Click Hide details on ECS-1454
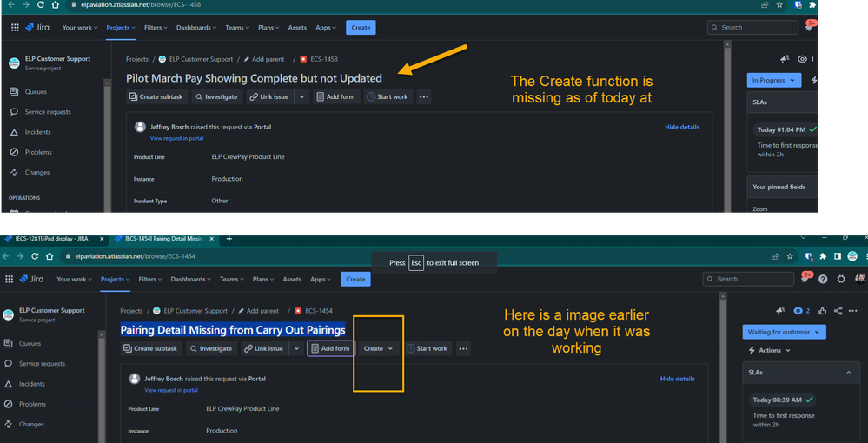868x443 pixels. (677, 379)
